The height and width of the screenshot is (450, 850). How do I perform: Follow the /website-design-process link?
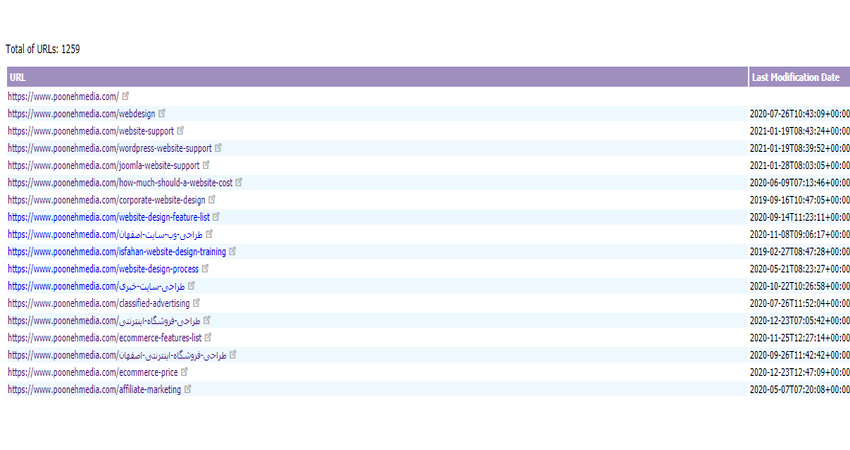click(103, 269)
